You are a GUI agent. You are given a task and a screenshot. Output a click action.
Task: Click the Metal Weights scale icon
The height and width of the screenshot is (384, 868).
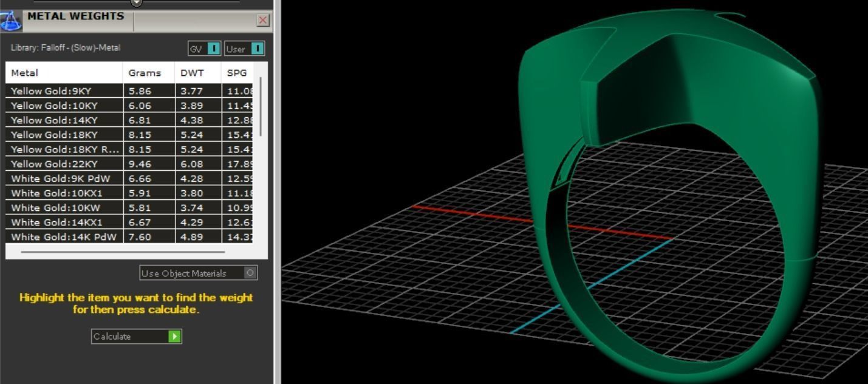pyautogui.click(x=10, y=21)
